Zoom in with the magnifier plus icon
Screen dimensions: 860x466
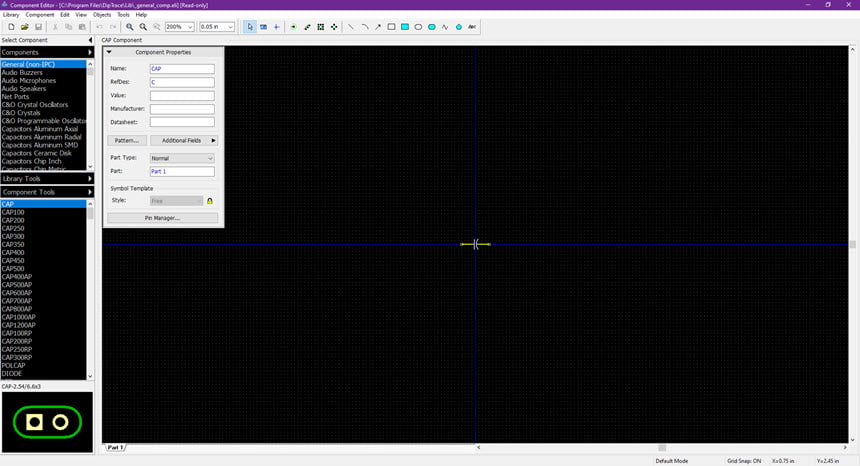pos(129,27)
